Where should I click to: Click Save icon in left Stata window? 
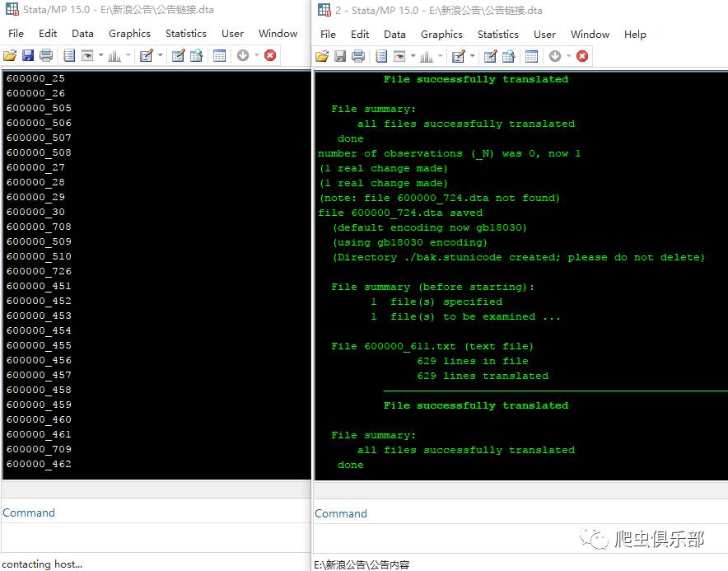tap(28, 56)
